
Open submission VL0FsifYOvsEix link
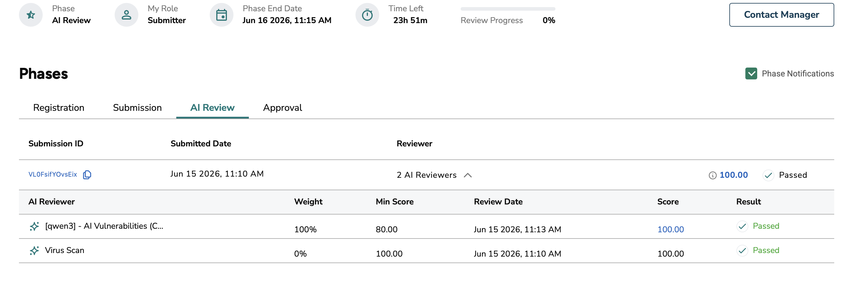(x=52, y=175)
